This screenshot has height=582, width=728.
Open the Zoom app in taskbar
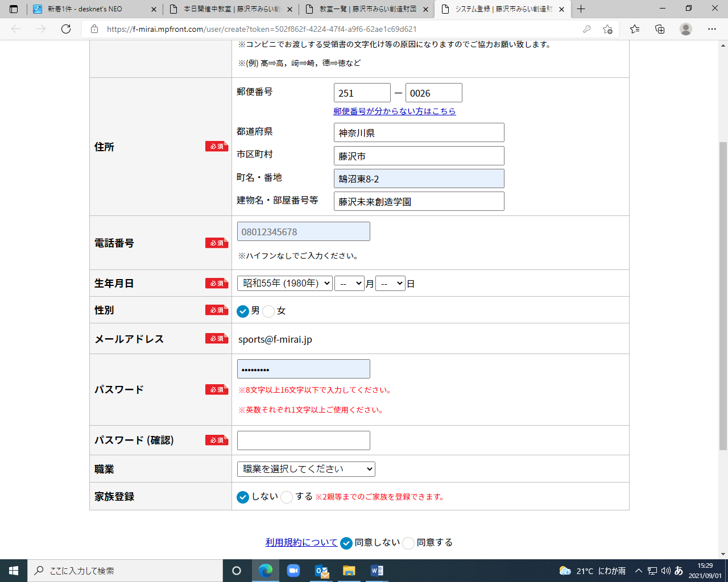pyautogui.click(x=293, y=571)
